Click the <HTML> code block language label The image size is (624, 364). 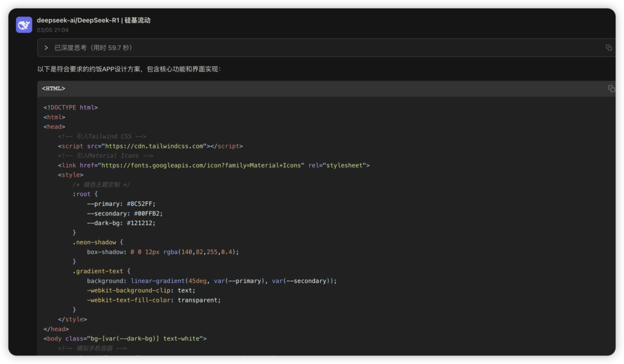pyautogui.click(x=54, y=89)
